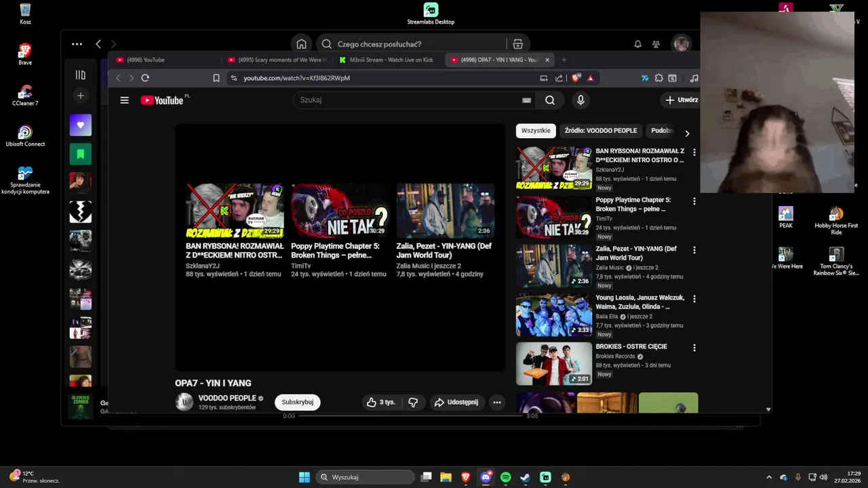Bookmark this page in Brave

point(216,78)
